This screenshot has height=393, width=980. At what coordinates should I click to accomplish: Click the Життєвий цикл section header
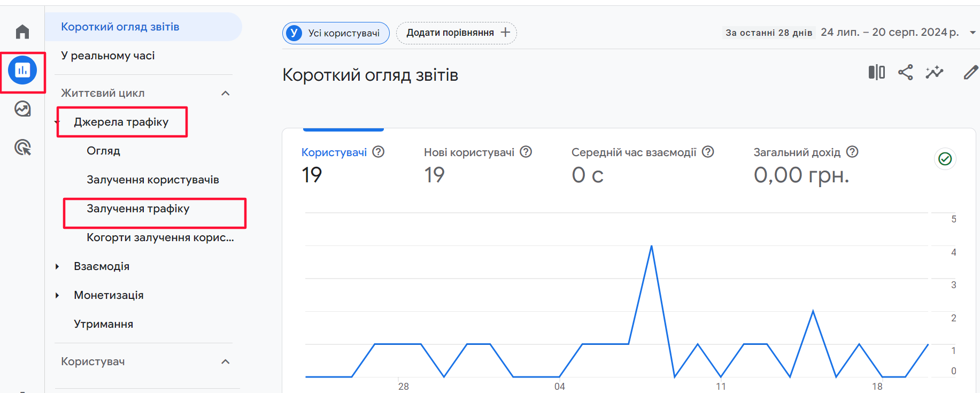(103, 93)
